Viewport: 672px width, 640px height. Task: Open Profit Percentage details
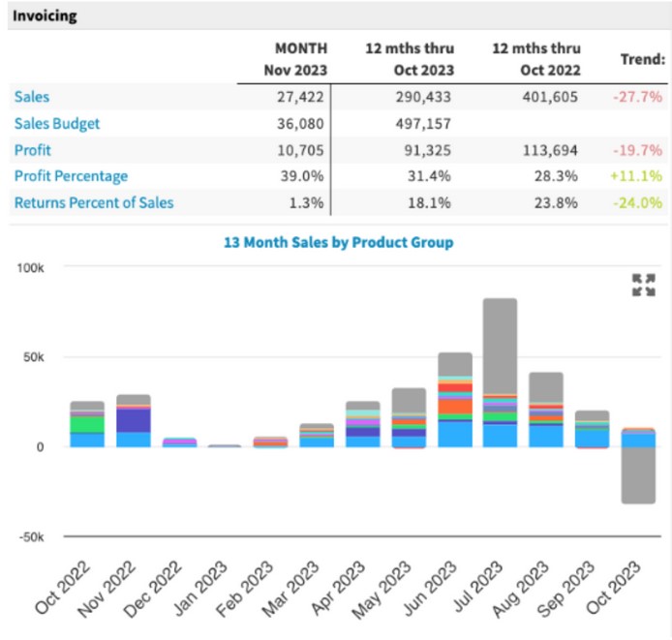tap(71, 176)
